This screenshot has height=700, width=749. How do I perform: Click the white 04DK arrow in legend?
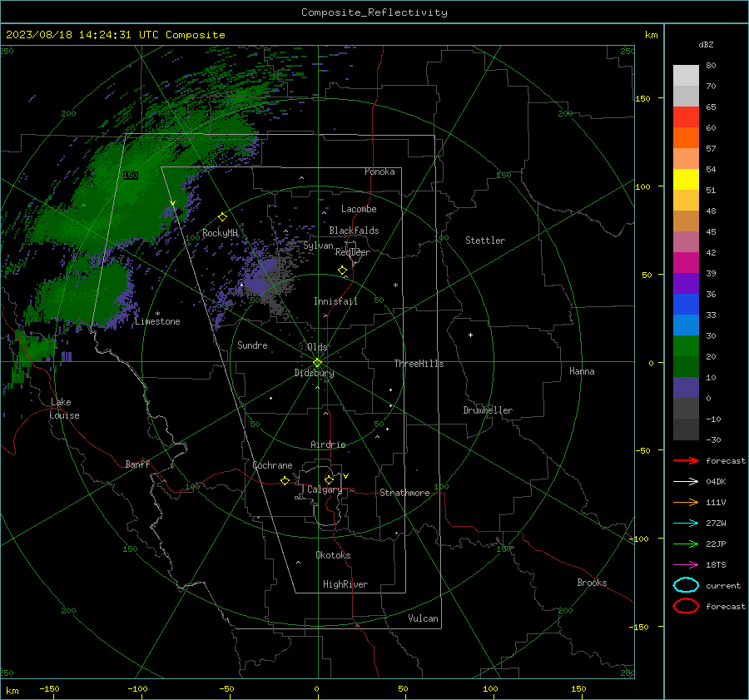(x=686, y=482)
